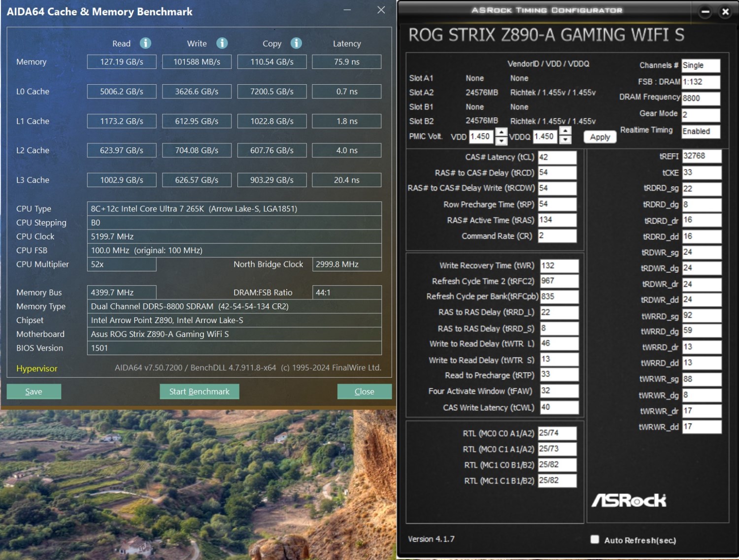Increase PMIC VDD voltage with up arrow
739x560 pixels.
click(501, 132)
